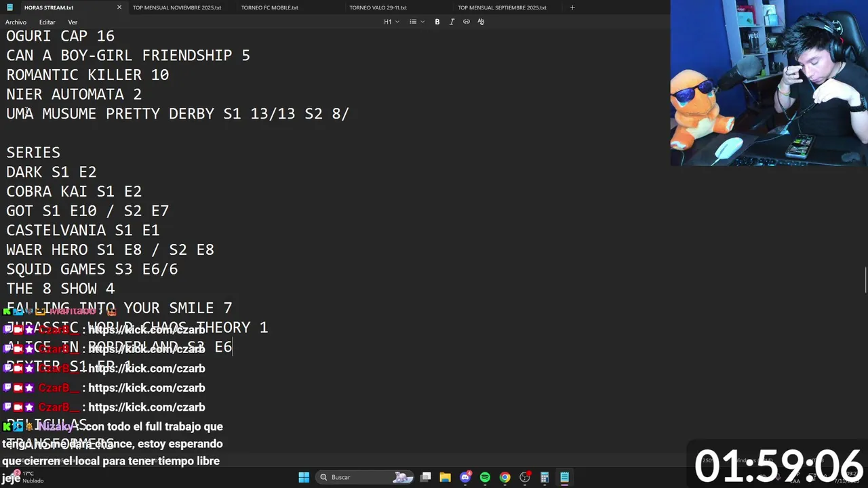Viewport: 868px width, 488px height.
Task: Close the HORAS STREAM.txt tab
Action: tap(119, 7)
